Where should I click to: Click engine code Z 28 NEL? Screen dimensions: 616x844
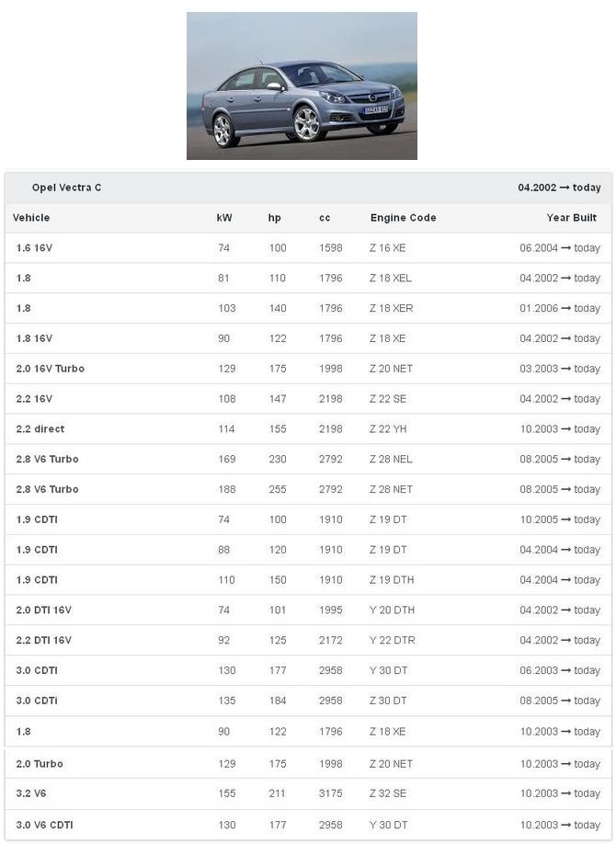(391, 460)
